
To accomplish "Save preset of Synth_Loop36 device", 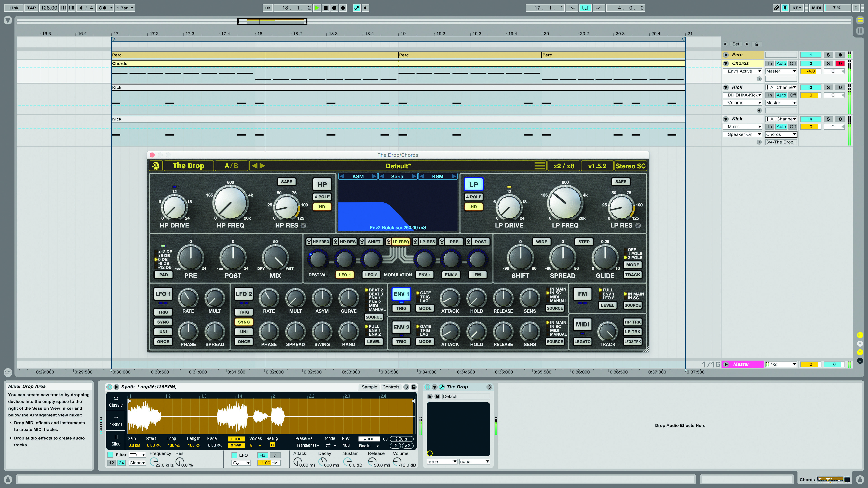I will 414,387.
